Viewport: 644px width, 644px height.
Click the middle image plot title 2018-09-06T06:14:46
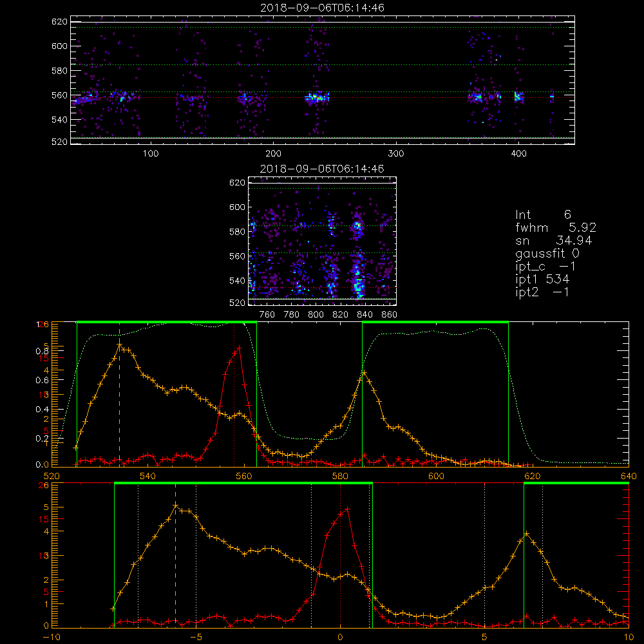click(322, 169)
